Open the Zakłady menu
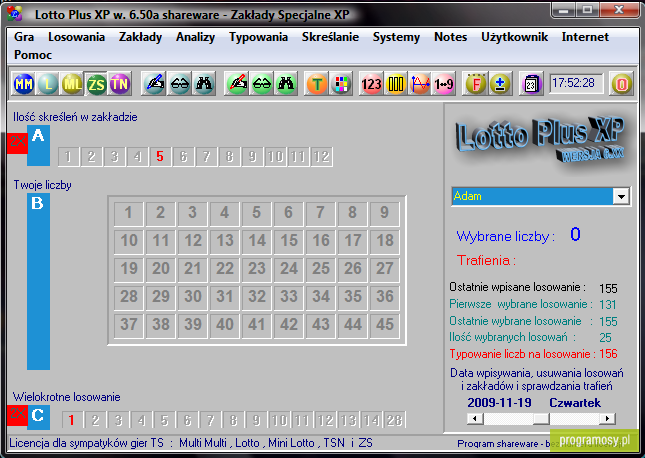645x458 pixels. click(140, 37)
